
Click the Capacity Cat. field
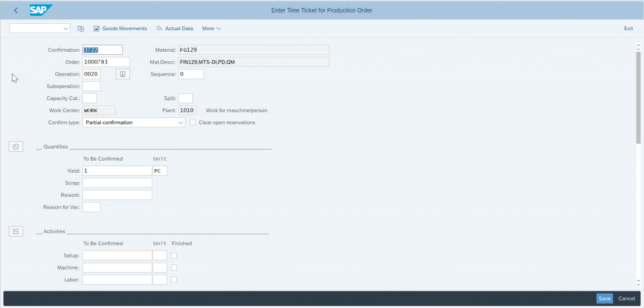click(x=89, y=98)
